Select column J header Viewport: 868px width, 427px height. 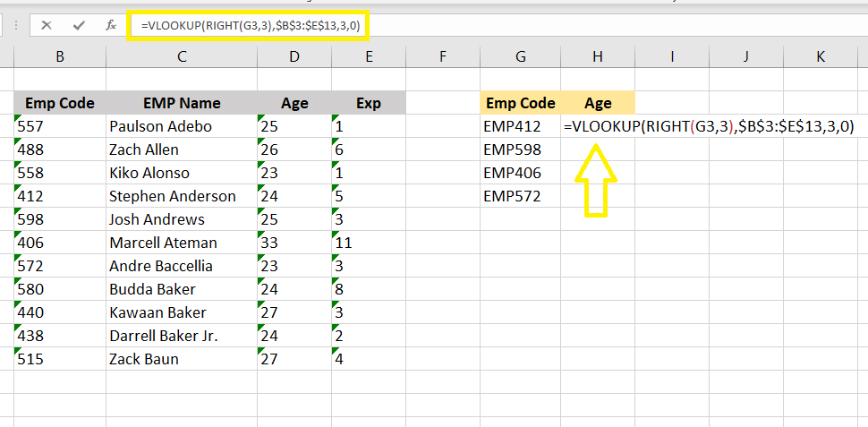(x=746, y=56)
